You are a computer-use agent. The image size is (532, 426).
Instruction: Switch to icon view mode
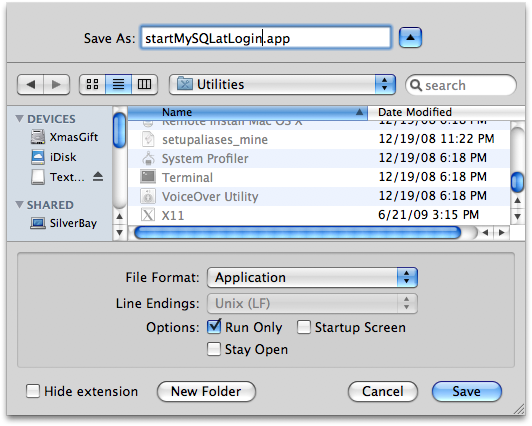(92, 84)
